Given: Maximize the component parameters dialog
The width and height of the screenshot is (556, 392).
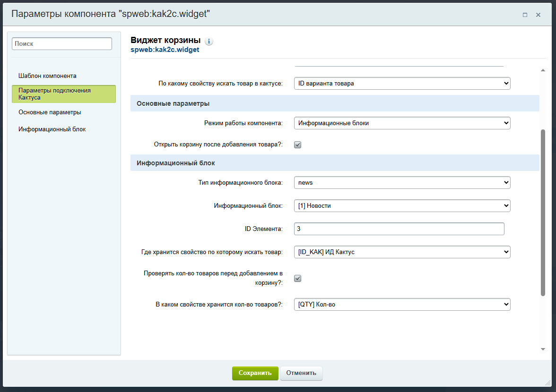Looking at the screenshot, I should (525, 15).
